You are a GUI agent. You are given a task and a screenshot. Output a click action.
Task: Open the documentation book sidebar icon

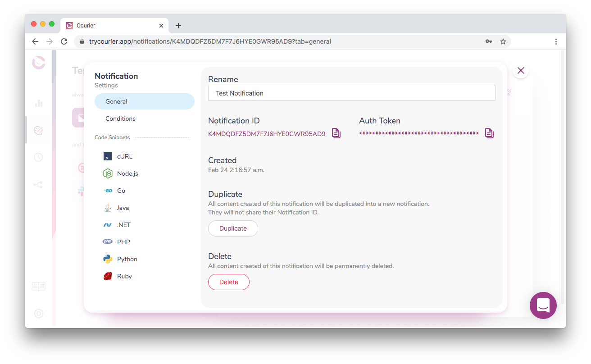(39, 287)
